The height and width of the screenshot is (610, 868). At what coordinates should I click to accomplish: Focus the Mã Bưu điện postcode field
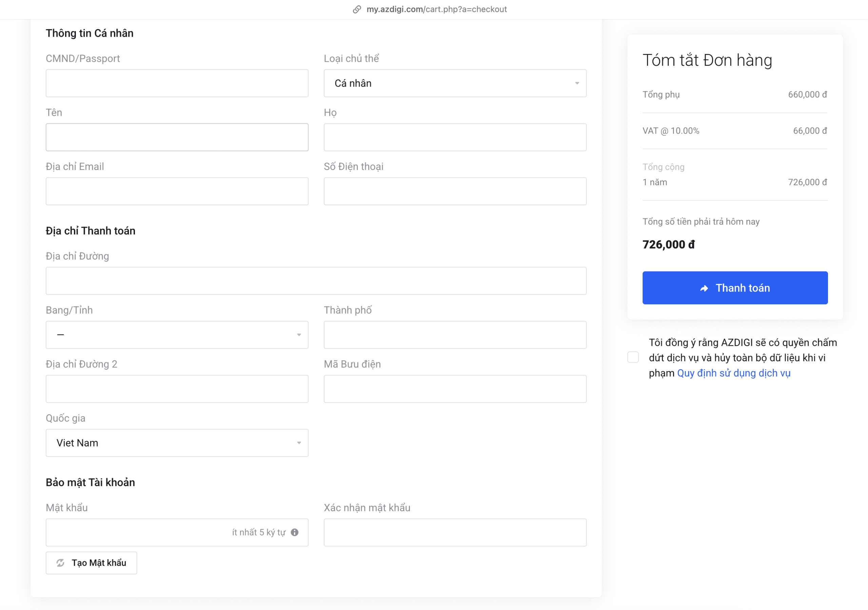(455, 389)
